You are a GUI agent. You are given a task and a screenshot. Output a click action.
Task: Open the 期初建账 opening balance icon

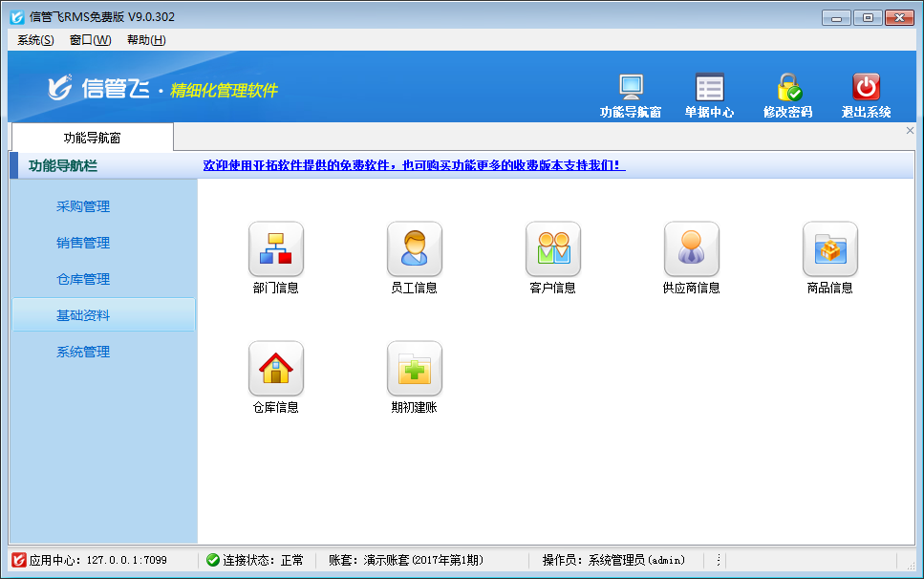click(x=414, y=369)
